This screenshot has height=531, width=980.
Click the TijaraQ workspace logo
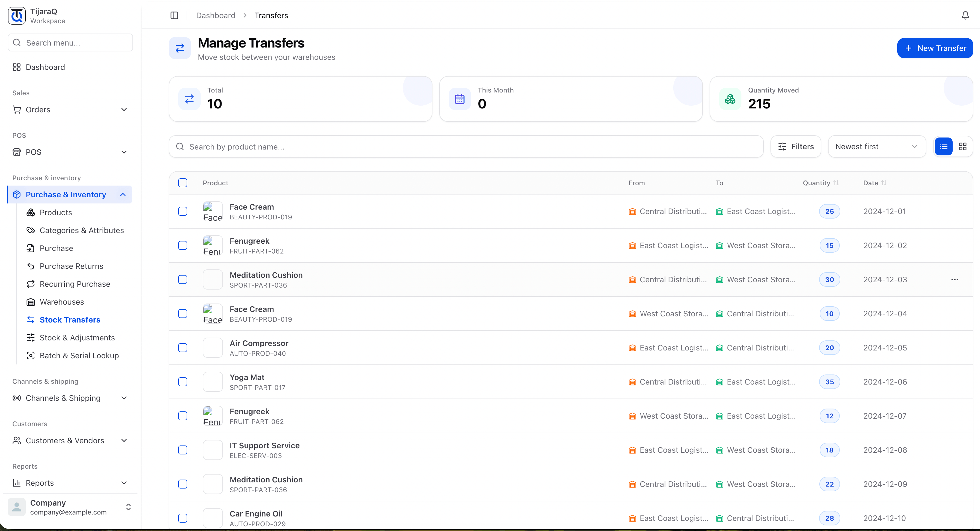point(17,16)
